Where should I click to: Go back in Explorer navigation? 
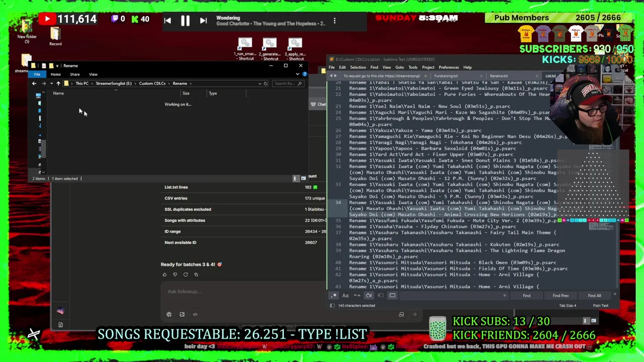click(x=34, y=83)
